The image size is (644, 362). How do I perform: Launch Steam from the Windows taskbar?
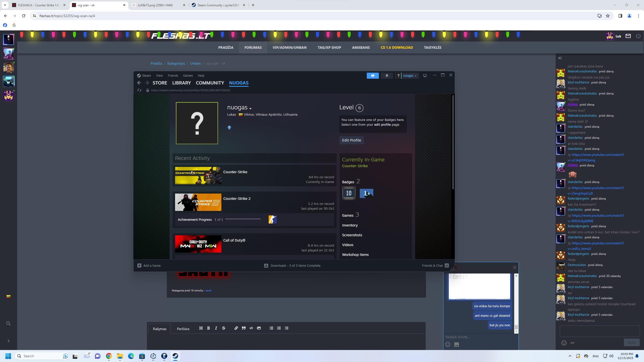point(175,356)
